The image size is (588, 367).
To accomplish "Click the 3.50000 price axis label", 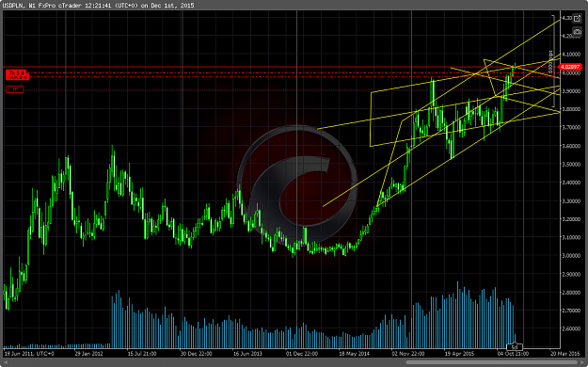I will [x=571, y=165].
